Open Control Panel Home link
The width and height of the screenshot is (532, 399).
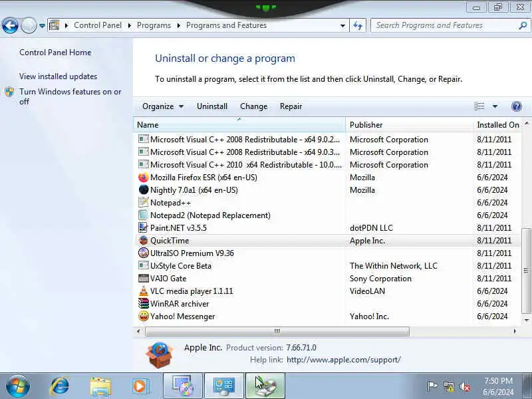(x=55, y=53)
